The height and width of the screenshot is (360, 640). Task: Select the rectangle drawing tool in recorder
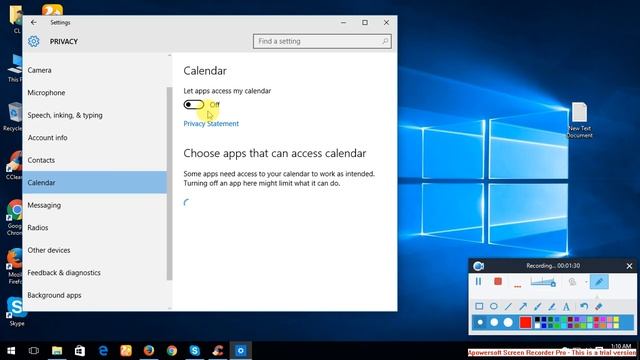click(x=479, y=306)
